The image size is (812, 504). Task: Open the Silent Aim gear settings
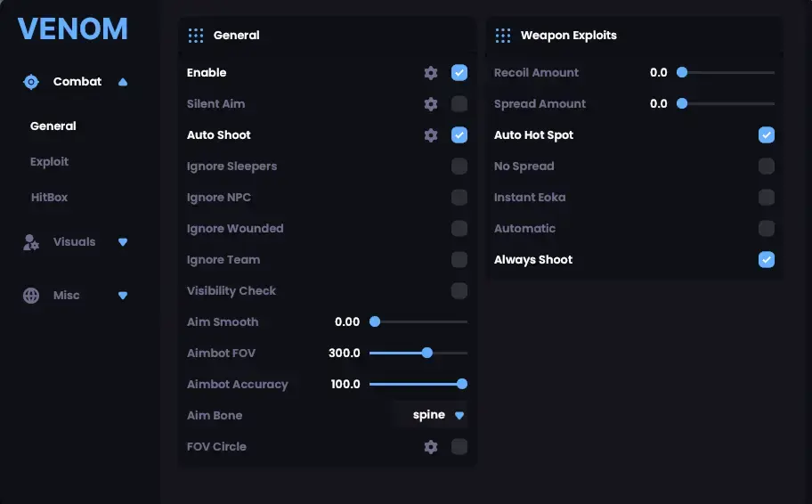[431, 104]
